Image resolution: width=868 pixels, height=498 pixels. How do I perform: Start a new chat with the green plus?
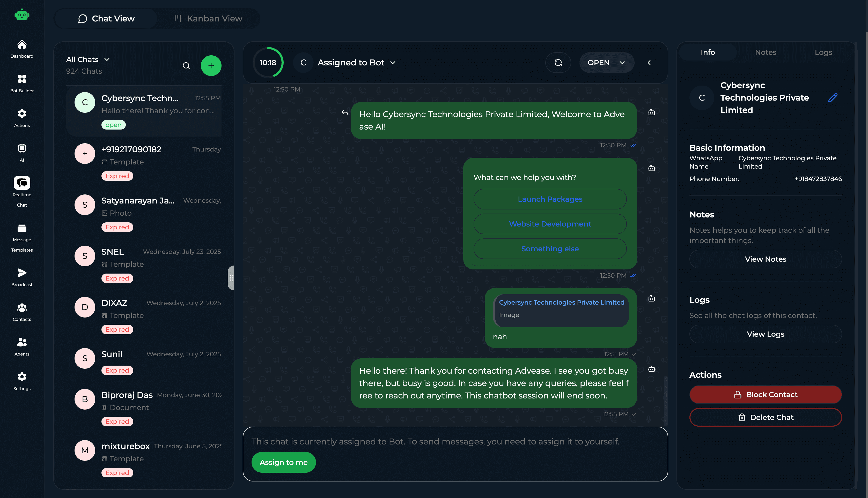[211, 65]
